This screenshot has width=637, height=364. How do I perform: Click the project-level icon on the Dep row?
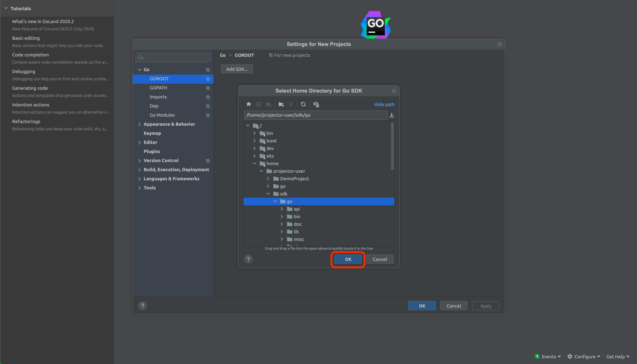point(208,106)
